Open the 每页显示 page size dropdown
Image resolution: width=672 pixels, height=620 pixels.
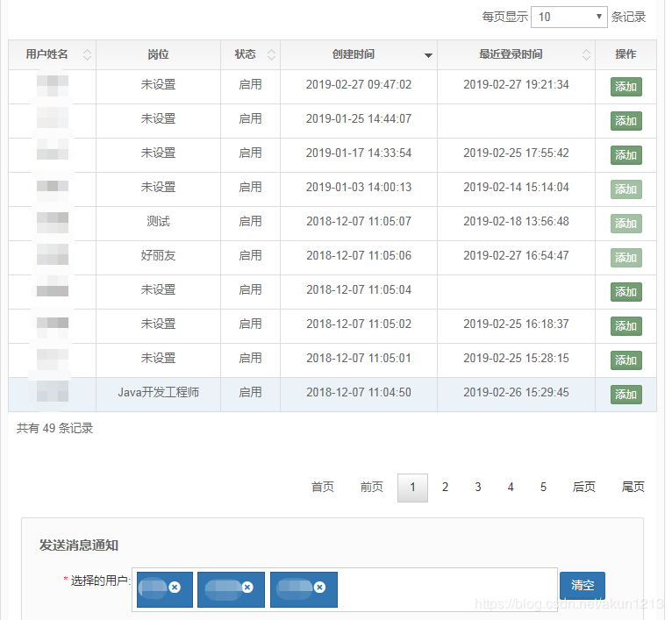pyautogui.click(x=568, y=17)
